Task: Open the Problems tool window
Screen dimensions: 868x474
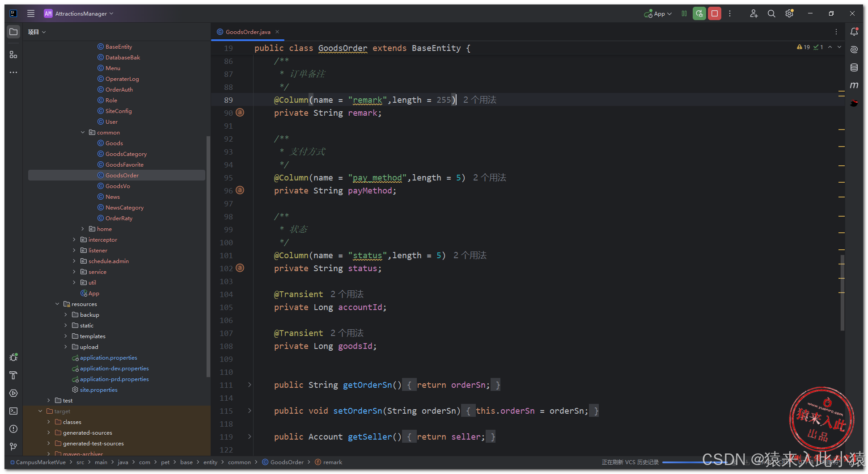Action: point(13,429)
